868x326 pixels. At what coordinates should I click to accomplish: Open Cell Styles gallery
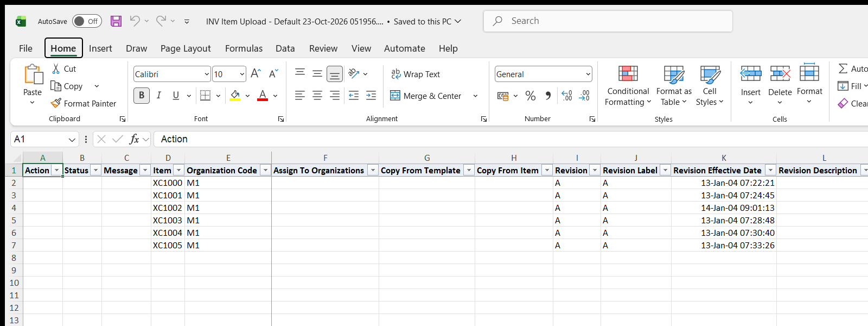tap(710, 86)
